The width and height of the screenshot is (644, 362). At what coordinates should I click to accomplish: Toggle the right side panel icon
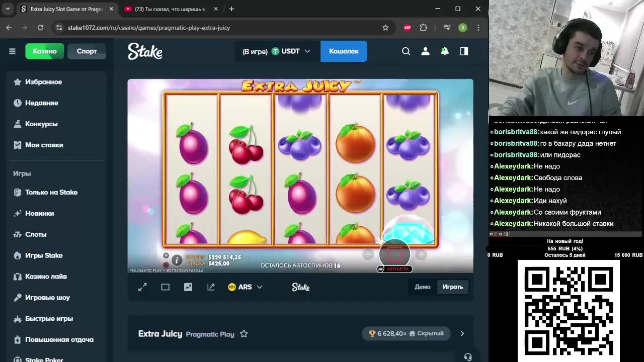tap(464, 51)
